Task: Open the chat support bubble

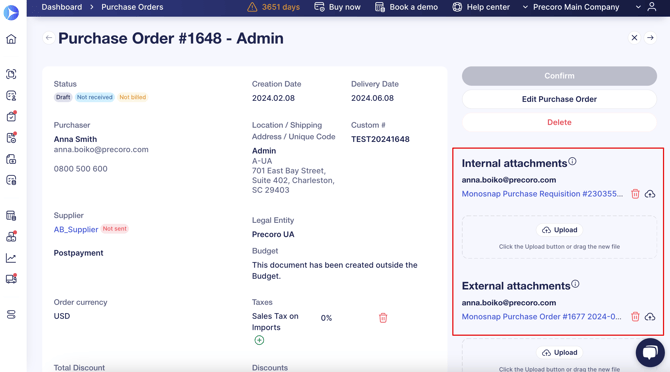Action: pos(650,352)
